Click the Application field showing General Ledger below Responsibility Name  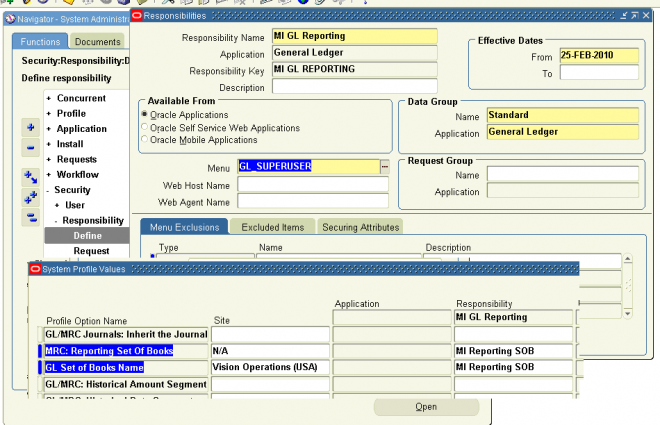tap(355, 53)
